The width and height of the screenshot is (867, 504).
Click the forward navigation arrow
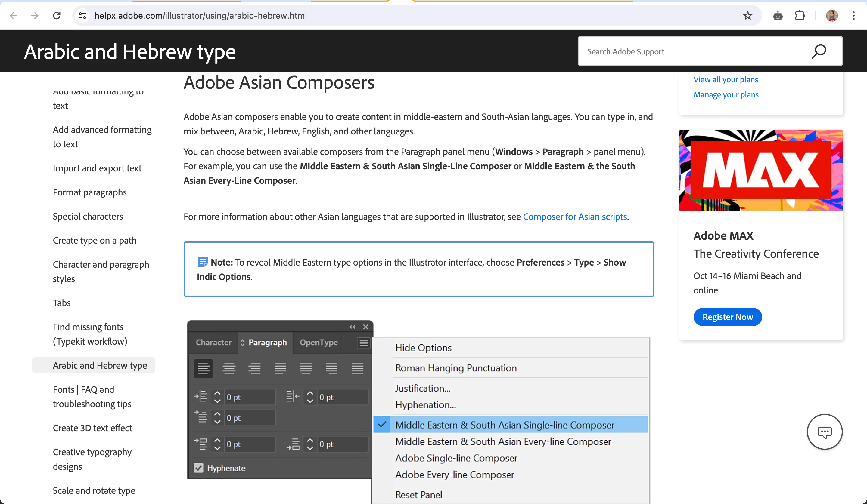click(34, 15)
